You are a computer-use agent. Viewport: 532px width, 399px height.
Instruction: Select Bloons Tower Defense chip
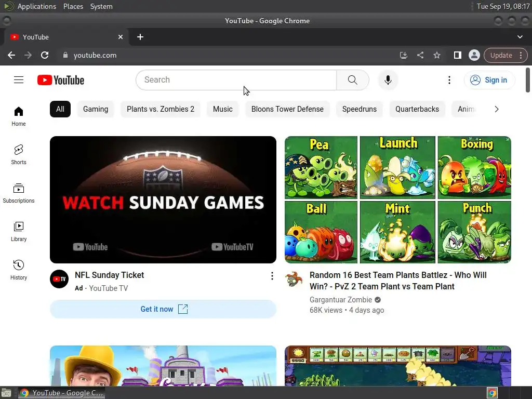coord(287,109)
